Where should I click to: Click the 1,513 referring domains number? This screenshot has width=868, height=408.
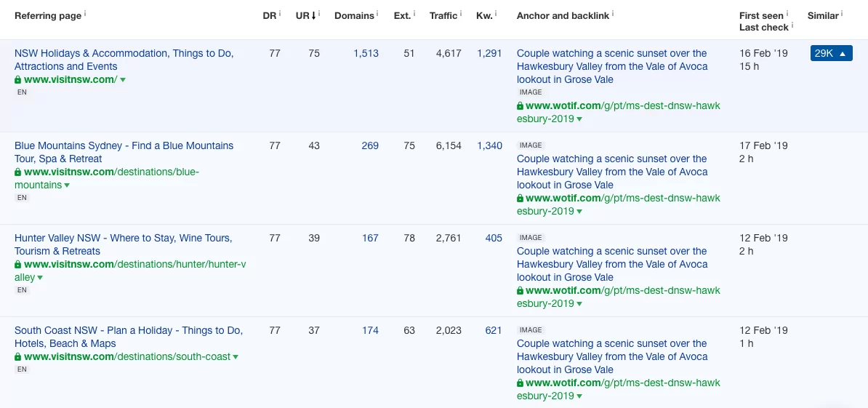click(x=366, y=53)
